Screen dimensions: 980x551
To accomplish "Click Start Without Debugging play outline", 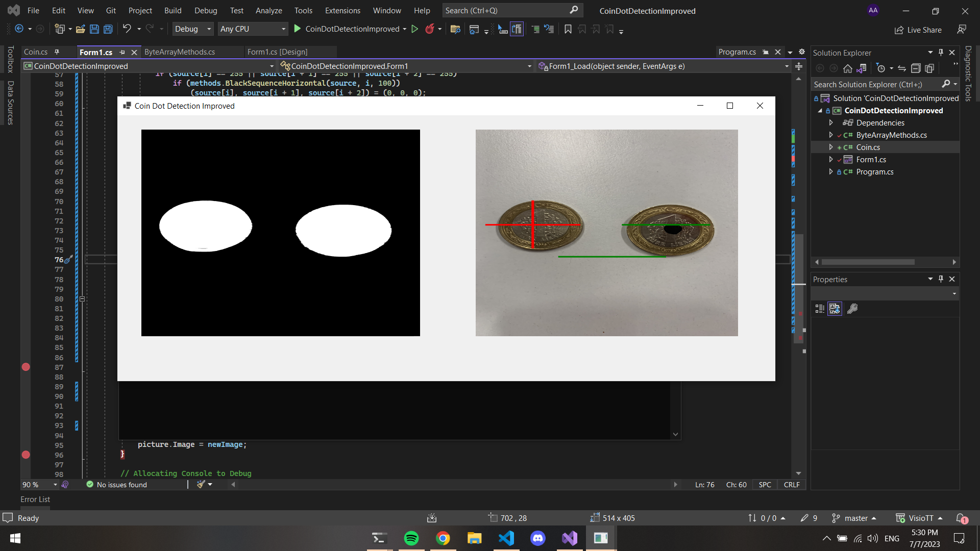I will pos(414,29).
